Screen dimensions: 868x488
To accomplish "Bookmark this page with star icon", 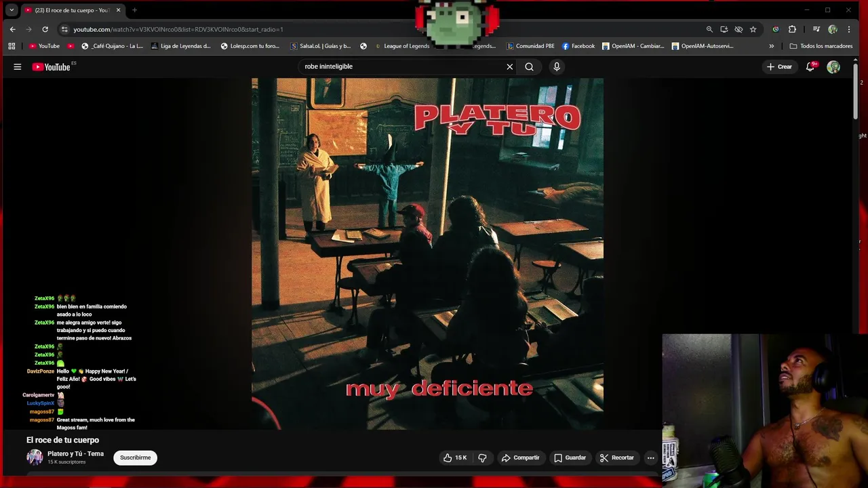I will tap(753, 29).
